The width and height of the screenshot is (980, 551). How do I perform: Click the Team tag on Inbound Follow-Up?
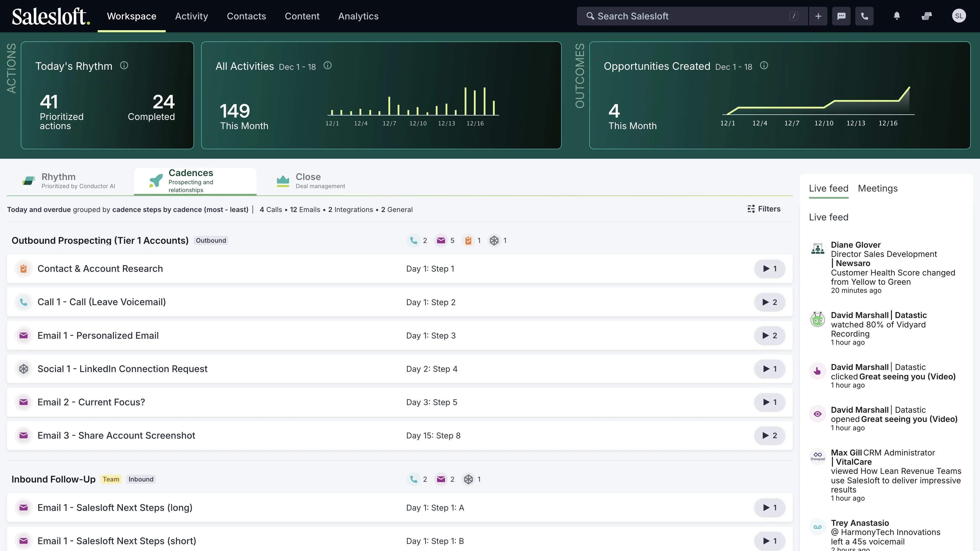pos(111,479)
